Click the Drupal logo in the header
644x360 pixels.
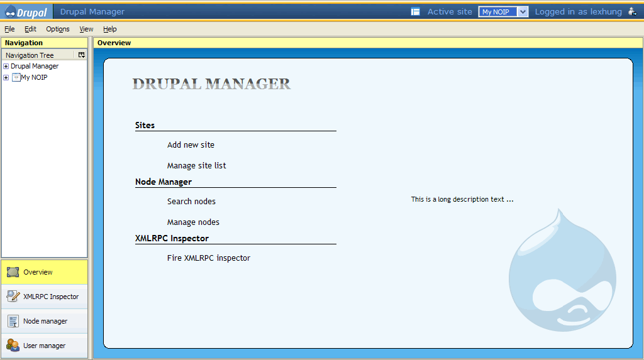(x=26, y=12)
